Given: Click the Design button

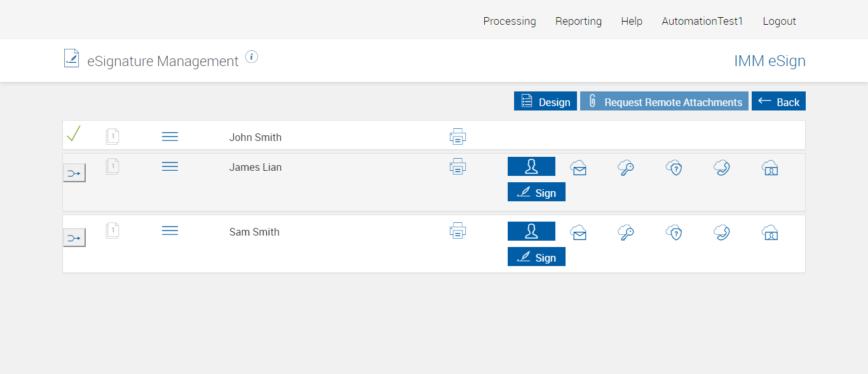Looking at the screenshot, I should (545, 102).
